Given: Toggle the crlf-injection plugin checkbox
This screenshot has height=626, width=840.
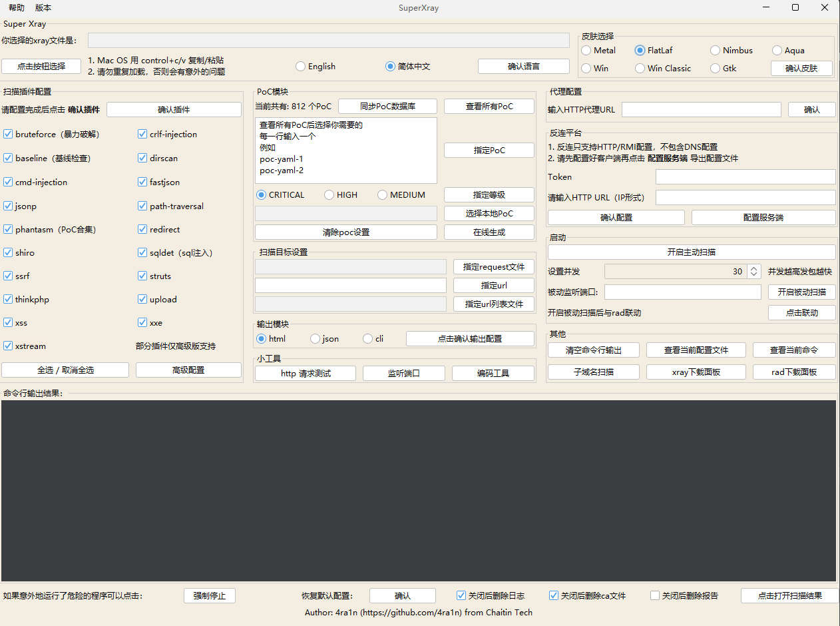Looking at the screenshot, I should (142, 135).
